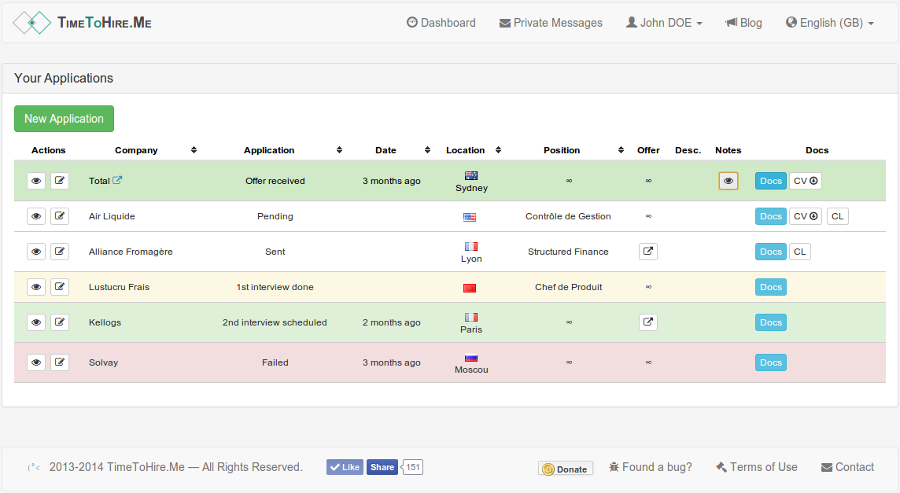View the Alliance Fromagère application details
Screen dimensions: 900x493
click(x=36, y=251)
